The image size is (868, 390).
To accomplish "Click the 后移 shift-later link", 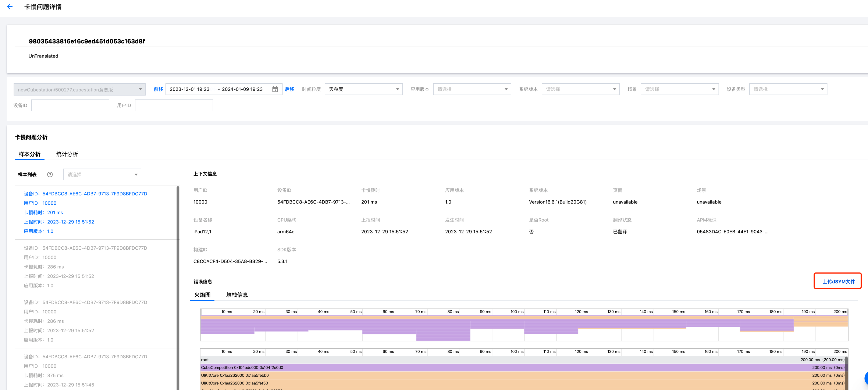I will (289, 89).
